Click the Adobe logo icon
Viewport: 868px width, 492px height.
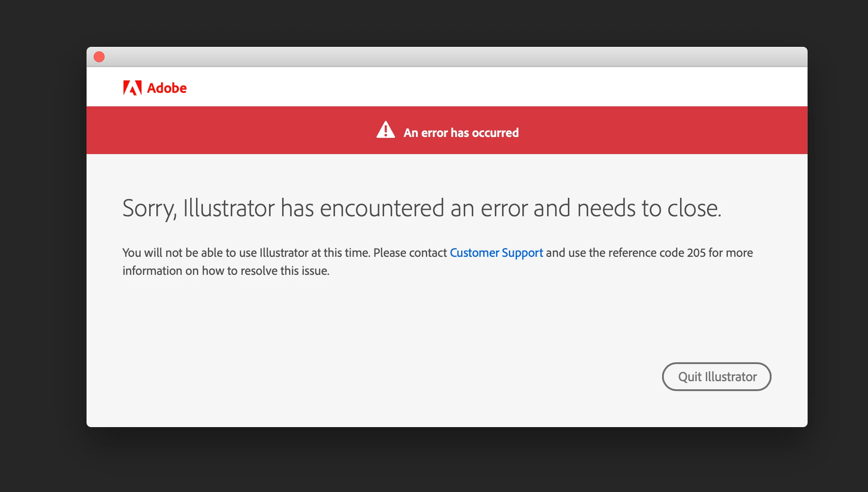[132, 88]
